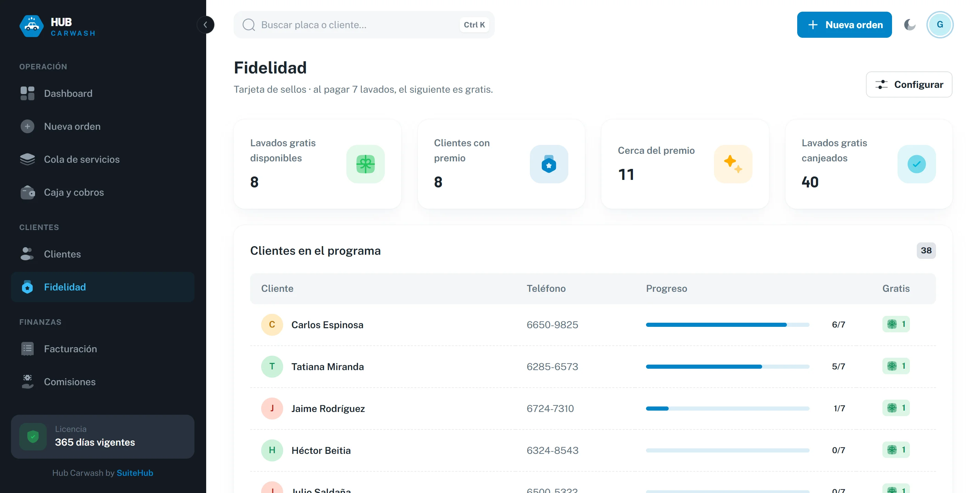
Task: Select the Jaime Rodríguez name
Action: [328, 409]
